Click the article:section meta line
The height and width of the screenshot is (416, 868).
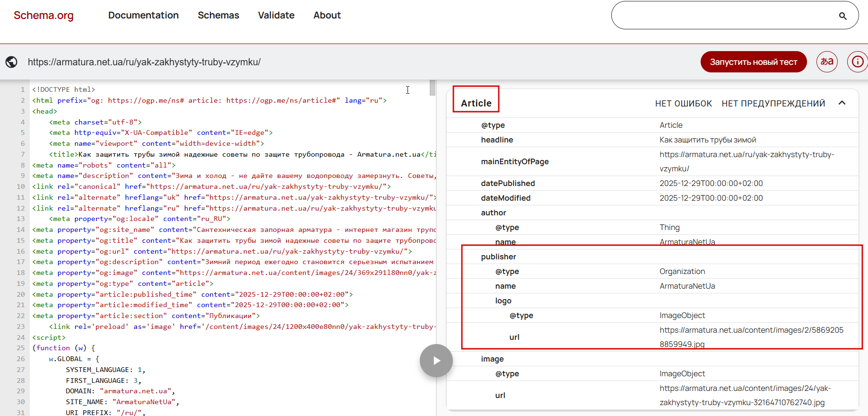point(146,316)
